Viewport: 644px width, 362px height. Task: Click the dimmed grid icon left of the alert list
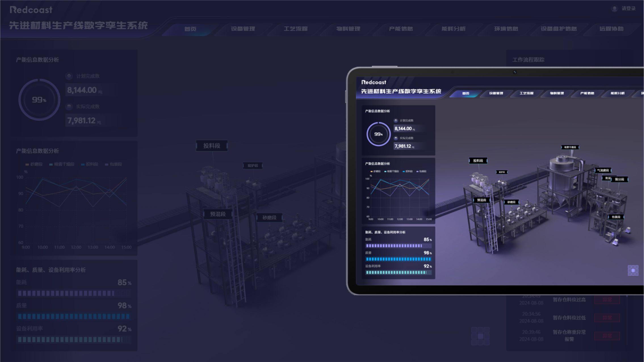click(480, 336)
